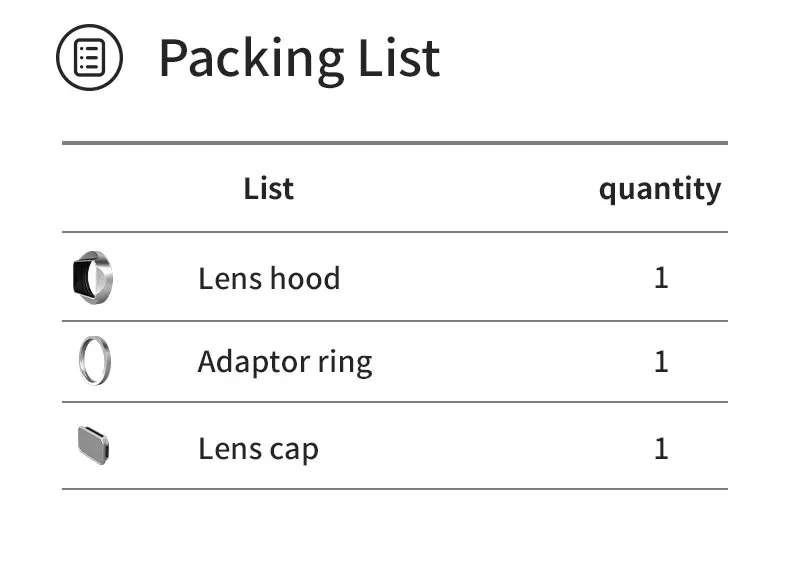Click the "Lens cap" item name
This screenshot has width=790, height=577.
258,448
